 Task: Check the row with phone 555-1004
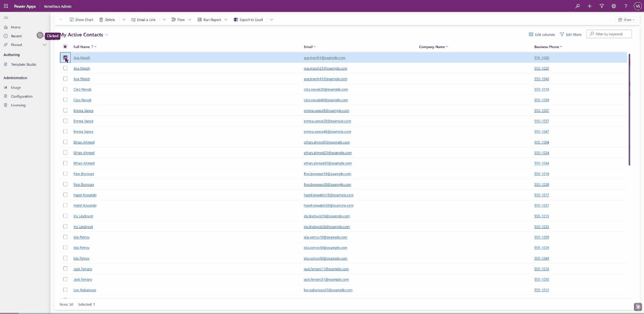65,142
